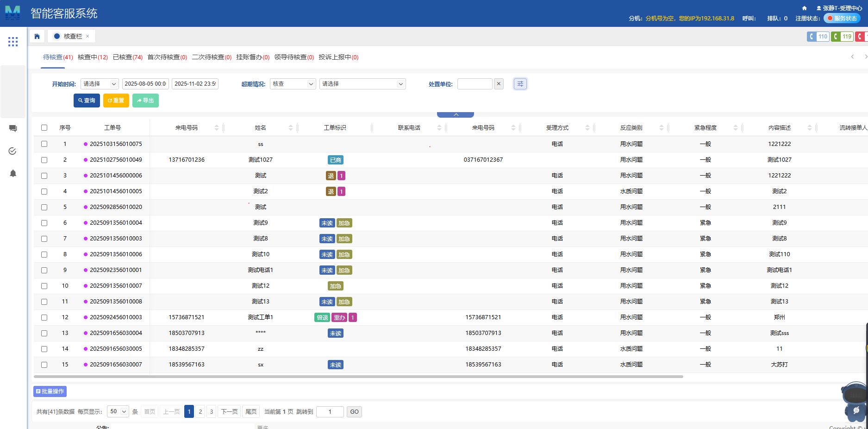The height and width of the screenshot is (429, 868).
Task: Toggle the select-all header checkbox
Action: pyautogui.click(x=44, y=128)
